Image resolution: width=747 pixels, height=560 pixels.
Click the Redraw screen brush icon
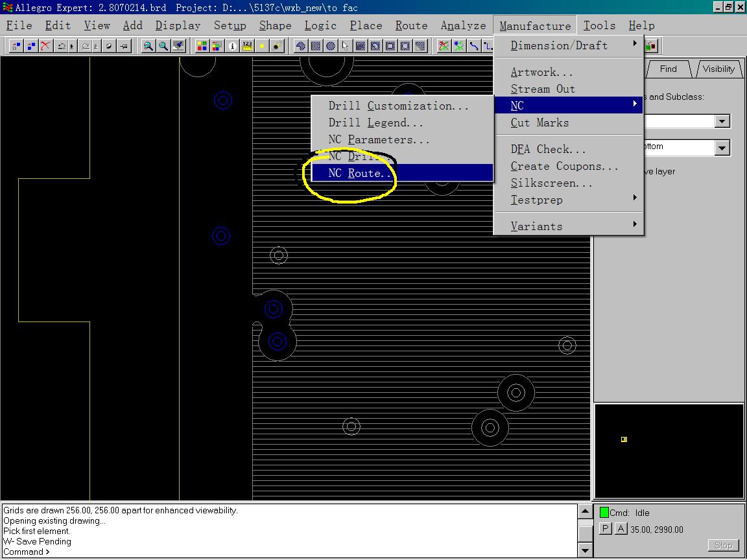179,46
